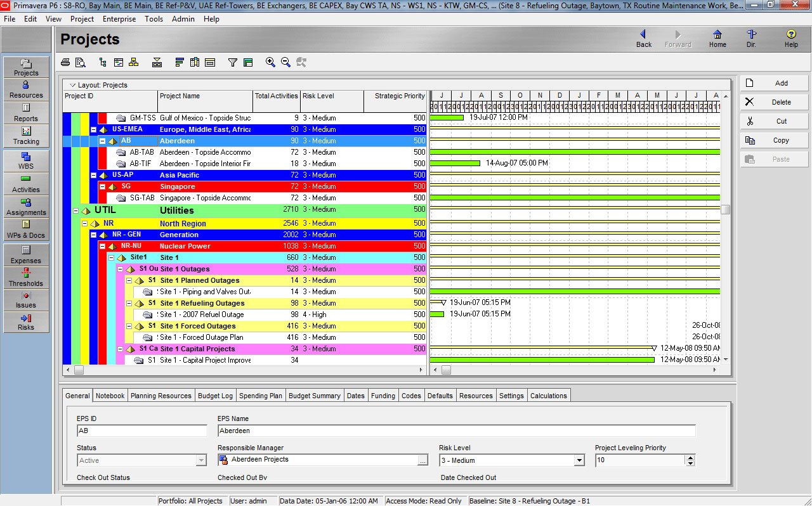Open Thresholds from the left sidebar

tap(26, 277)
